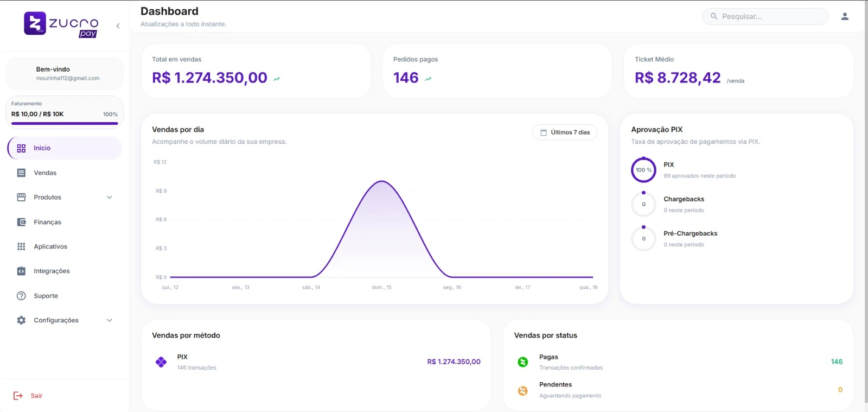Open the user profile icon
This screenshot has height=412, width=868.
pos(844,16)
